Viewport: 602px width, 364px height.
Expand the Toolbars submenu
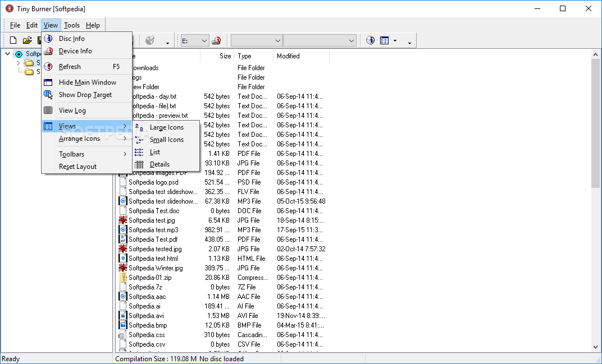pos(87,154)
